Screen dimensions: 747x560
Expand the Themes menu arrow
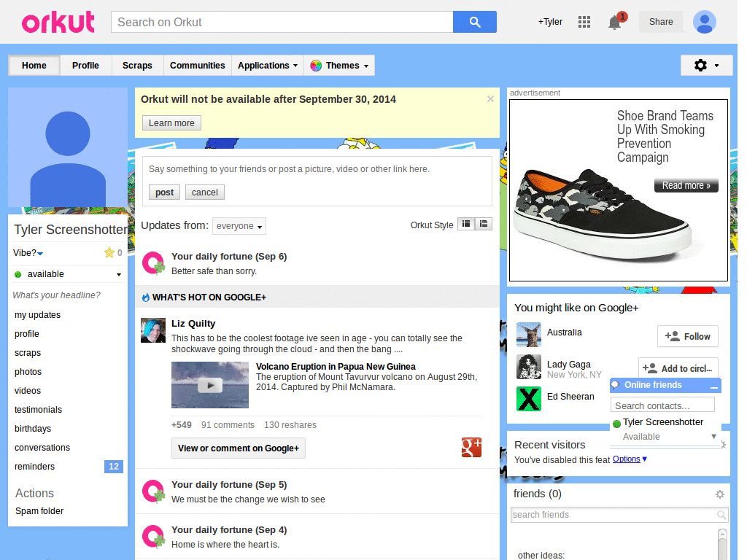point(366,66)
